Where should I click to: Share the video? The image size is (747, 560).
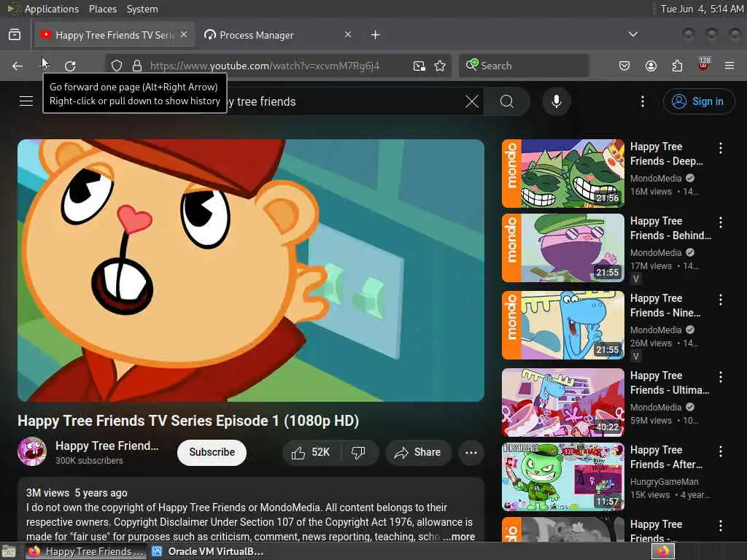tap(417, 452)
